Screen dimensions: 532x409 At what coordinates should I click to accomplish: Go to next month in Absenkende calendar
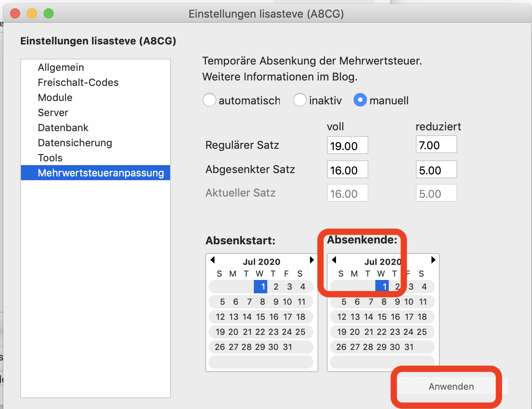(433, 260)
